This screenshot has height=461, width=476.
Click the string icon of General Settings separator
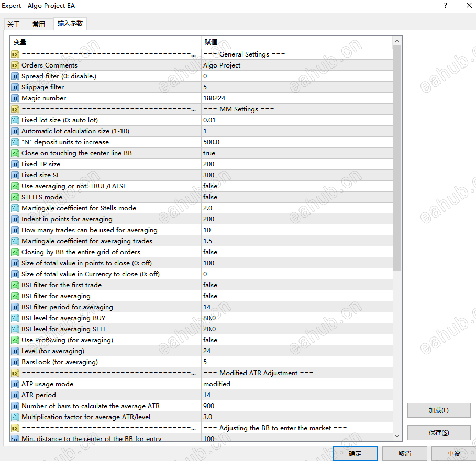coord(15,54)
